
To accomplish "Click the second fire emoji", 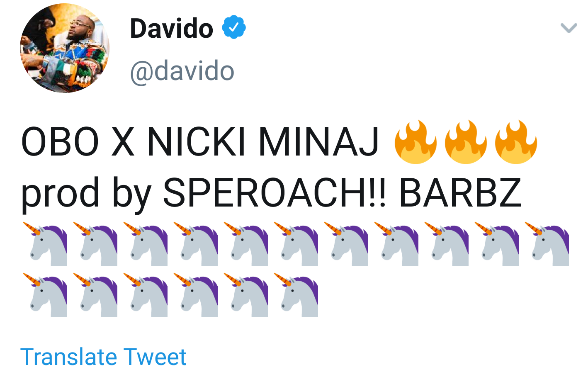I will click(466, 142).
